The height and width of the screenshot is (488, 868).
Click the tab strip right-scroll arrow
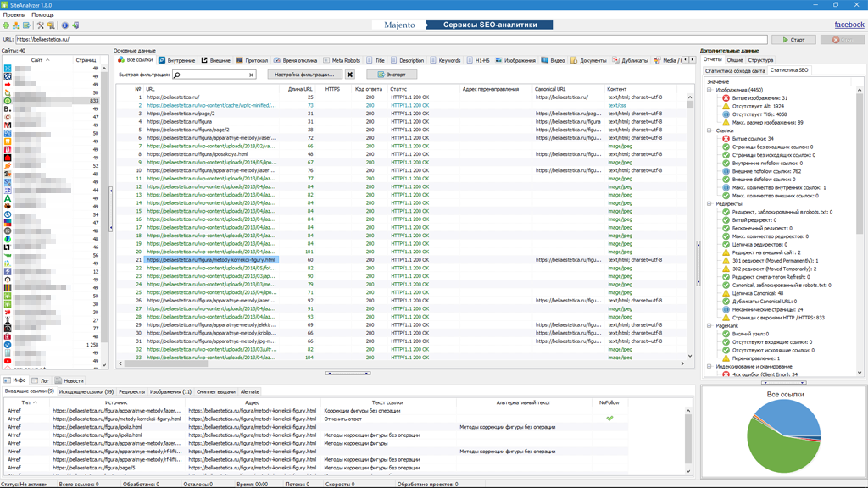692,60
